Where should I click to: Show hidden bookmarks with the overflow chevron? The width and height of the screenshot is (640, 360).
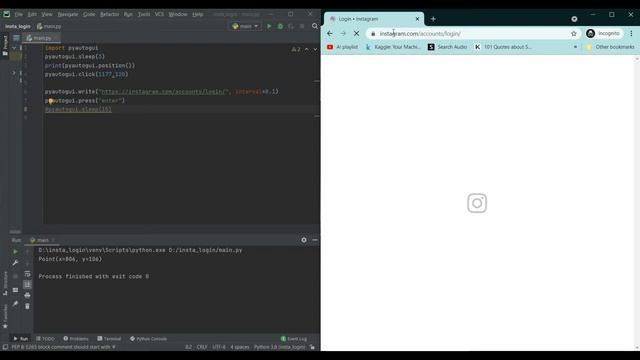tap(575, 47)
